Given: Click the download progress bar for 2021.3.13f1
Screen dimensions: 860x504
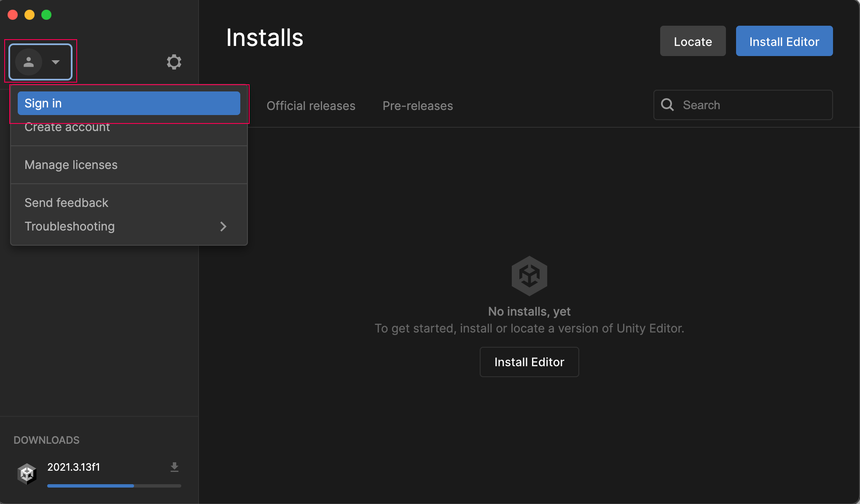Looking at the screenshot, I should [x=114, y=486].
